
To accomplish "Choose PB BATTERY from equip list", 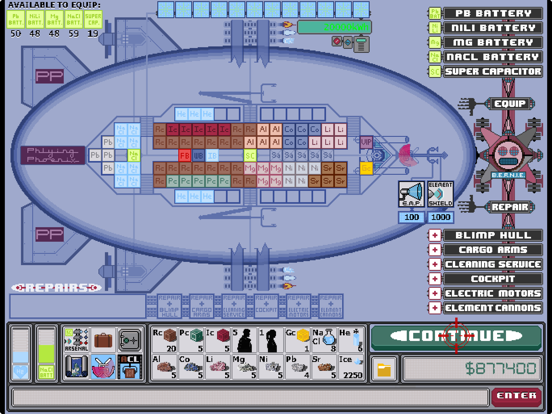I will tap(493, 13).
